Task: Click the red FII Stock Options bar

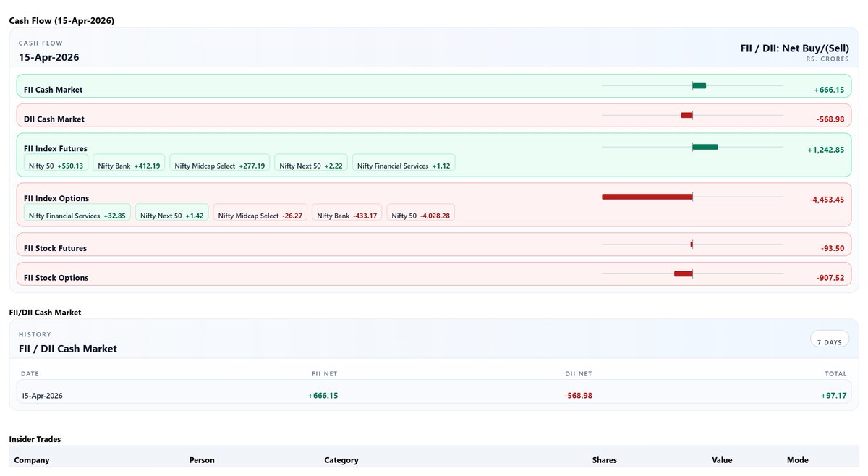Action: (683, 273)
